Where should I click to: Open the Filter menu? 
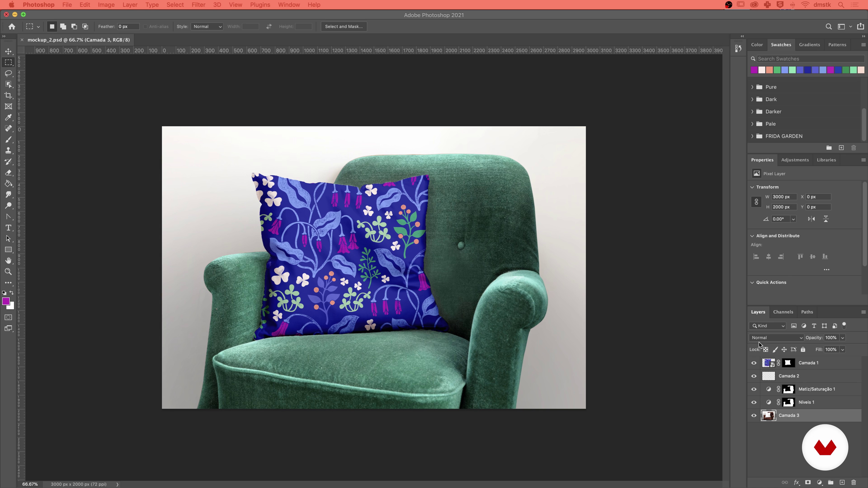pyautogui.click(x=198, y=5)
